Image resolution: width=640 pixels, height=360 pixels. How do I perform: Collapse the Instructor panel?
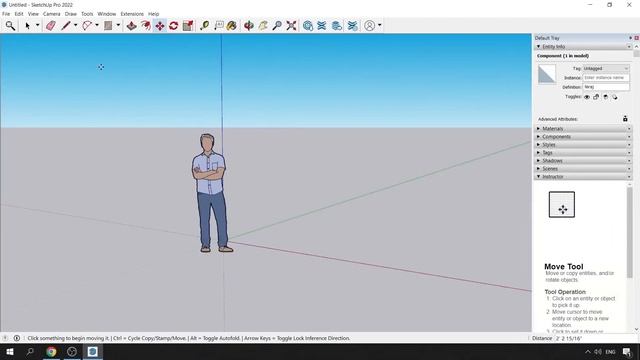[583, 176]
